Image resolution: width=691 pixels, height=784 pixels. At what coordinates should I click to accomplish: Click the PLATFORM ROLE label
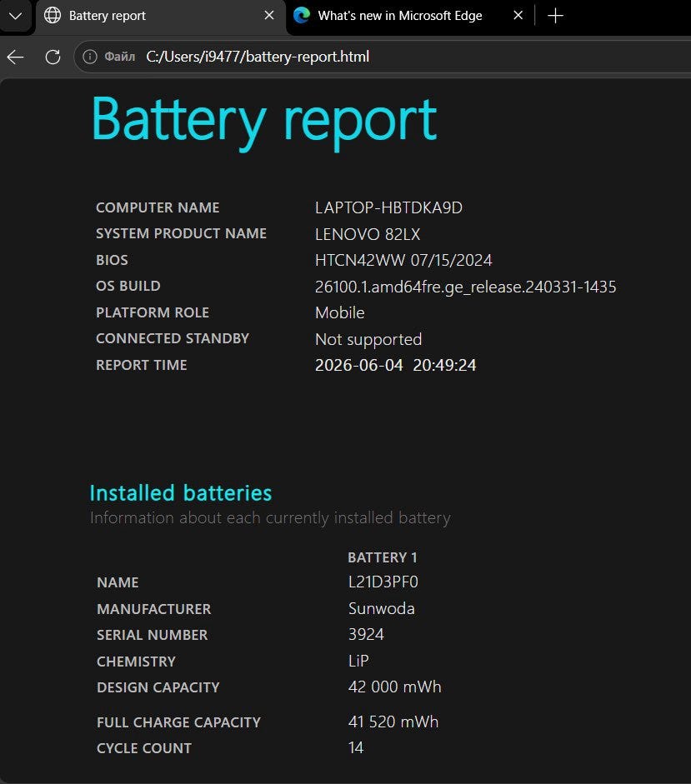152,312
